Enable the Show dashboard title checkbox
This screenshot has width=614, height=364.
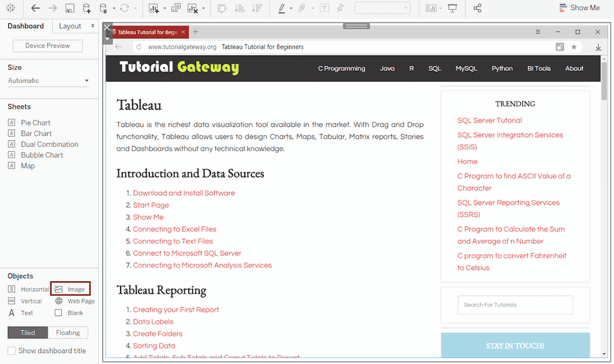(12, 351)
